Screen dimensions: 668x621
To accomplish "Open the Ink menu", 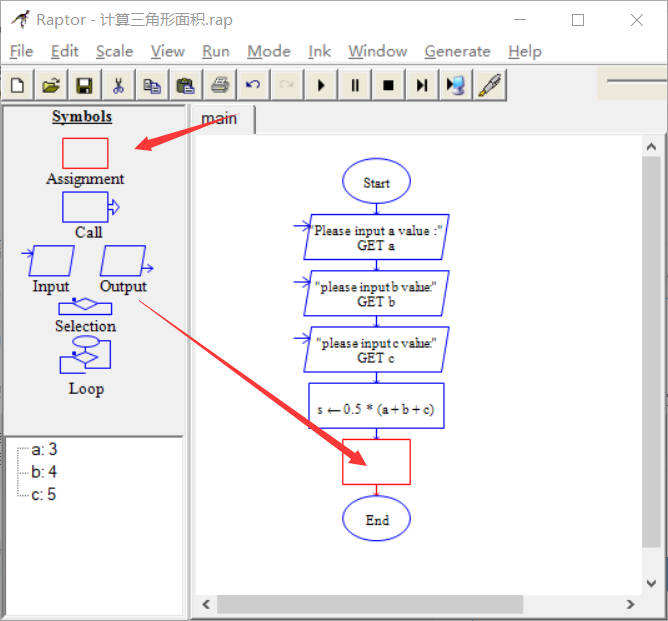I will [320, 51].
